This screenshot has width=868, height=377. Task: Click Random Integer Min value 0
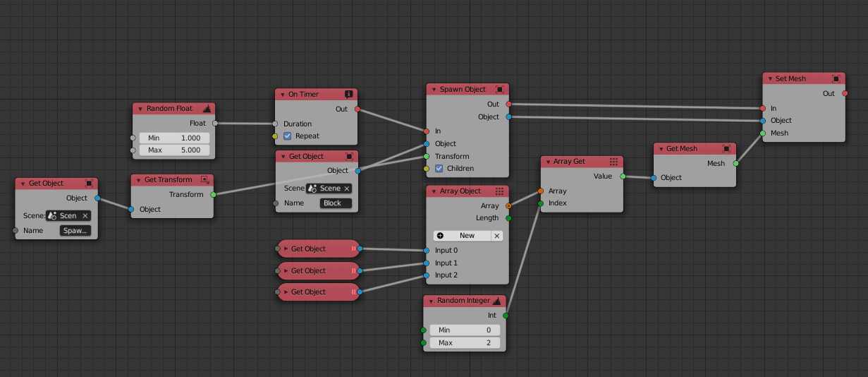tap(465, 330)
